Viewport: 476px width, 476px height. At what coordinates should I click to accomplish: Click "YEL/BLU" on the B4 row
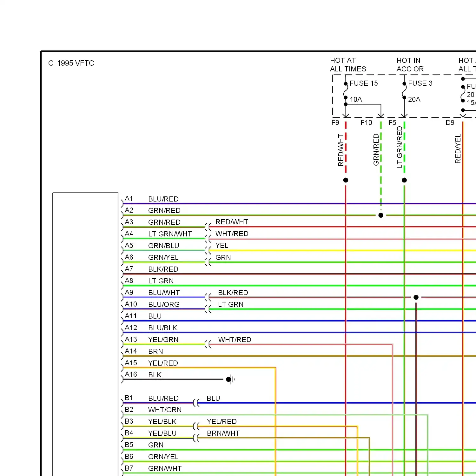click(x=162, y=433)
